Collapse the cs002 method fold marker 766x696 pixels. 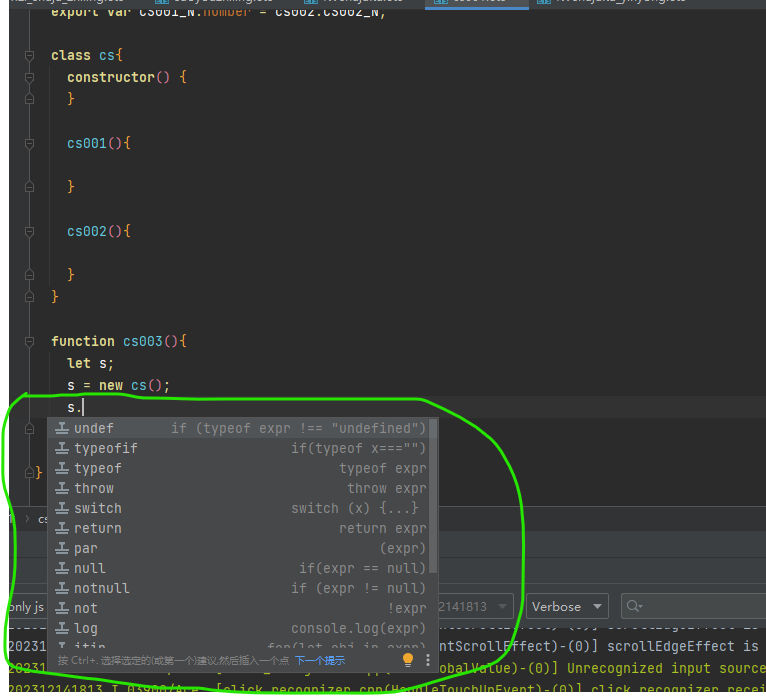pyautogui.click(x=29, y=232)
